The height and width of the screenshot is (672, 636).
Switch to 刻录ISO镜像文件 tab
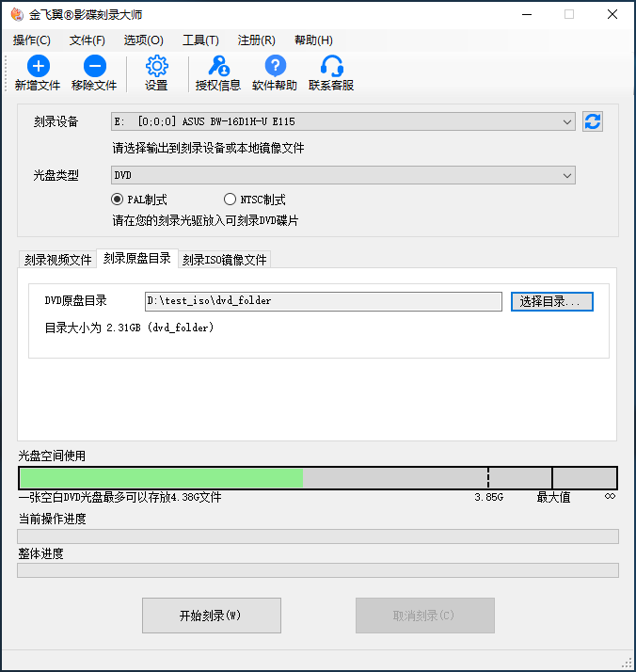click(225, 260)
